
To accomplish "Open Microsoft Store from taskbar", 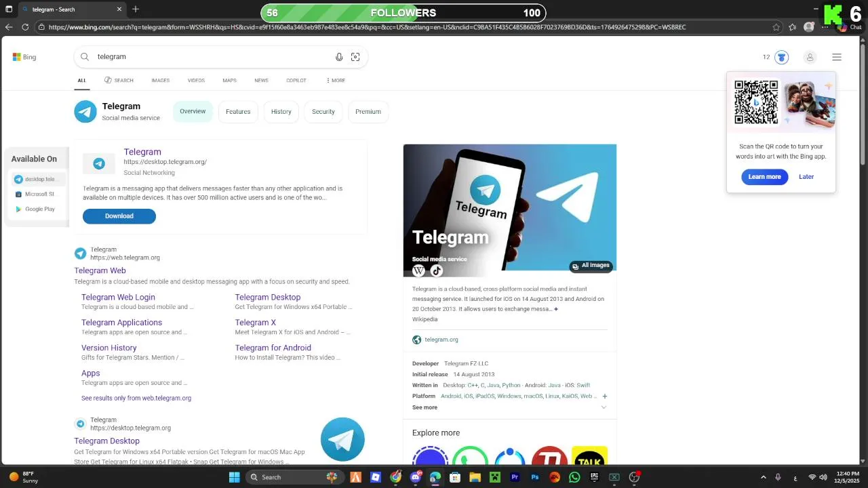I will pos(455,477).
